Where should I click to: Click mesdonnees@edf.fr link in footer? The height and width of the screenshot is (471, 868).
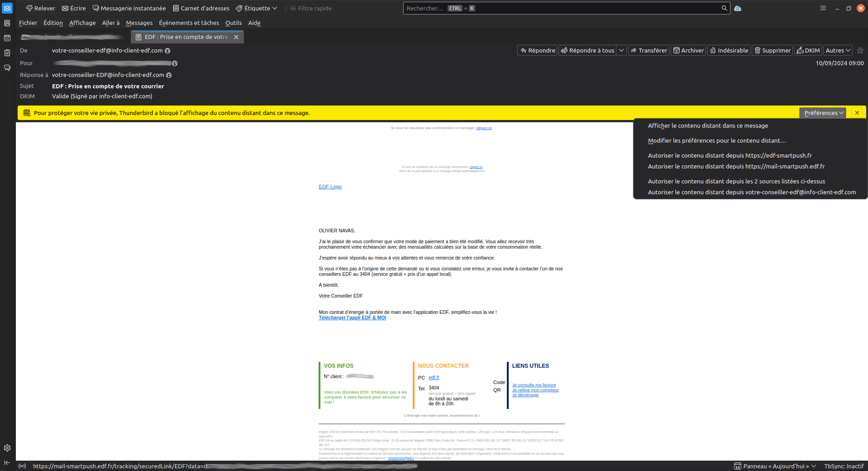tap(401, 458)
